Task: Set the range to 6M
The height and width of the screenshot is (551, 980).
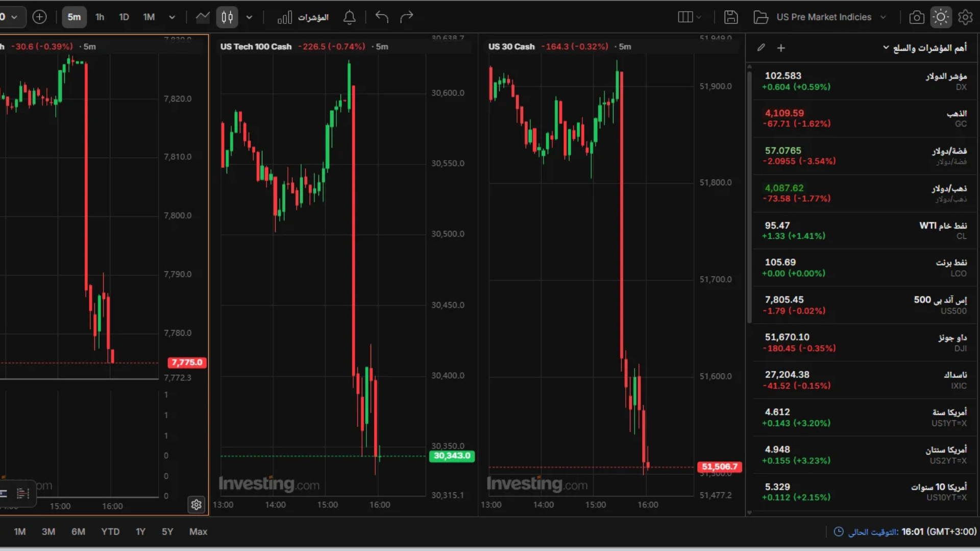Action: click(x=78, y=532)
